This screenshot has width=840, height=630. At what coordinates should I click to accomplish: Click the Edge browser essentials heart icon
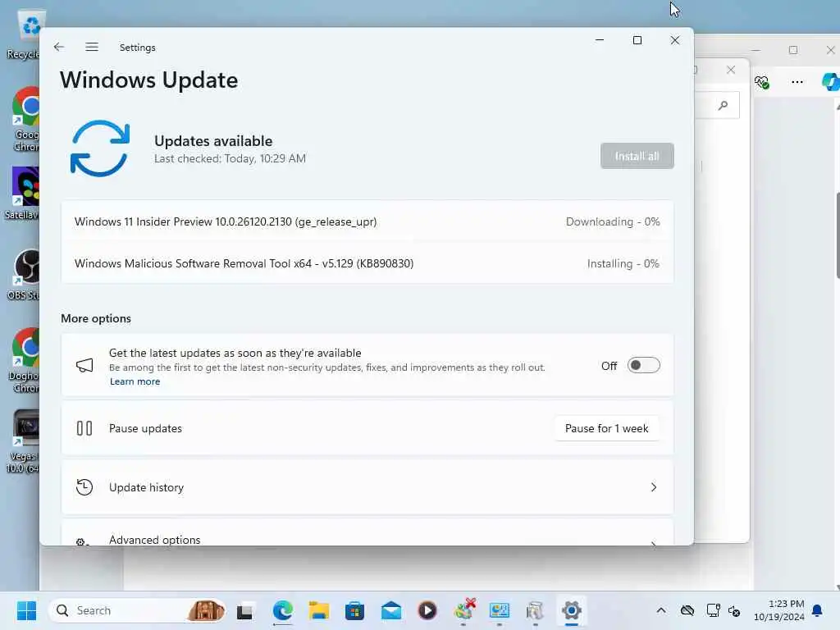762,82
